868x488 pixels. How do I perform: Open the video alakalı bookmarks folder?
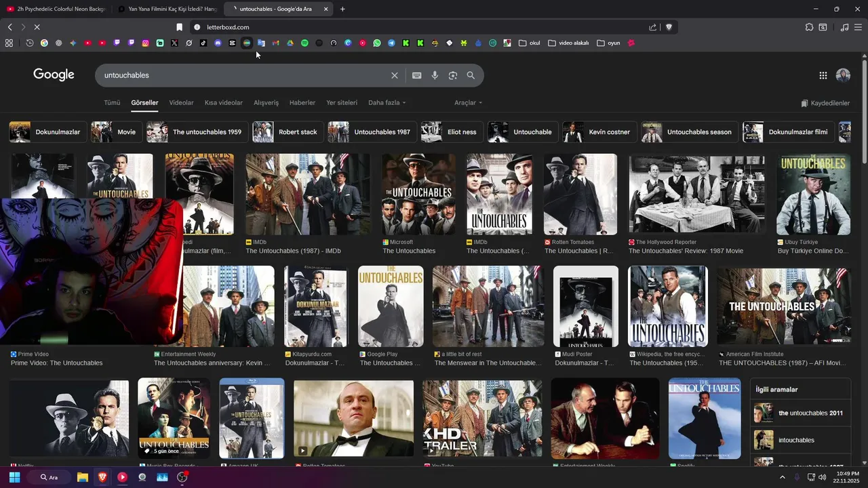(x=568, y=43)
